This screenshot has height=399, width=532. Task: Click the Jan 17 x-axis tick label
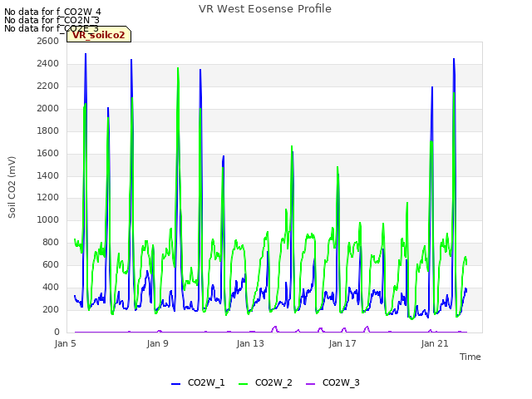pyautogui.click(x=342, y=343)
